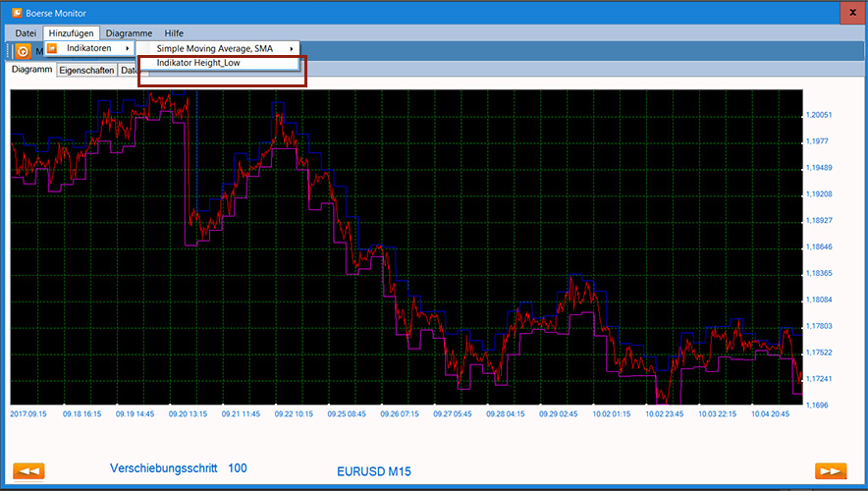The image size is (868, 491).
Task: Switch to the Diagramm tab
Action: click(x=31, y=70)
